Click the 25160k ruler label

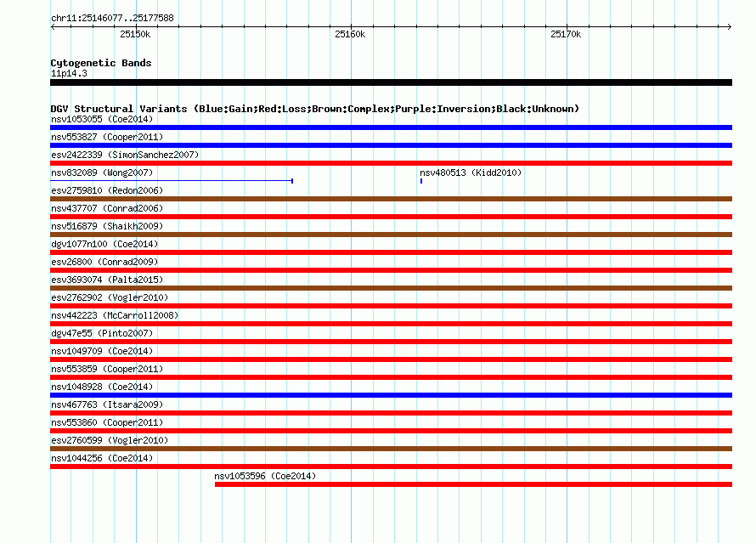click(350, 34)
